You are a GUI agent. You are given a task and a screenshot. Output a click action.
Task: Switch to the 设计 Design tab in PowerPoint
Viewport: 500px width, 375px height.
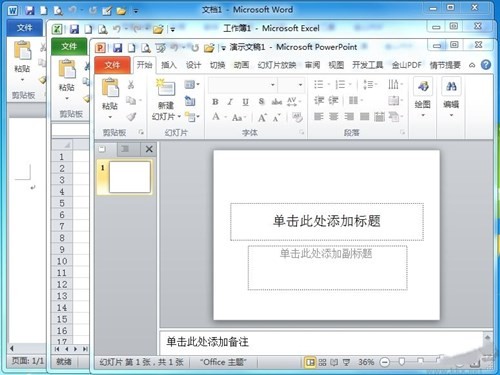pyautogui.click(x=193, y=65)
